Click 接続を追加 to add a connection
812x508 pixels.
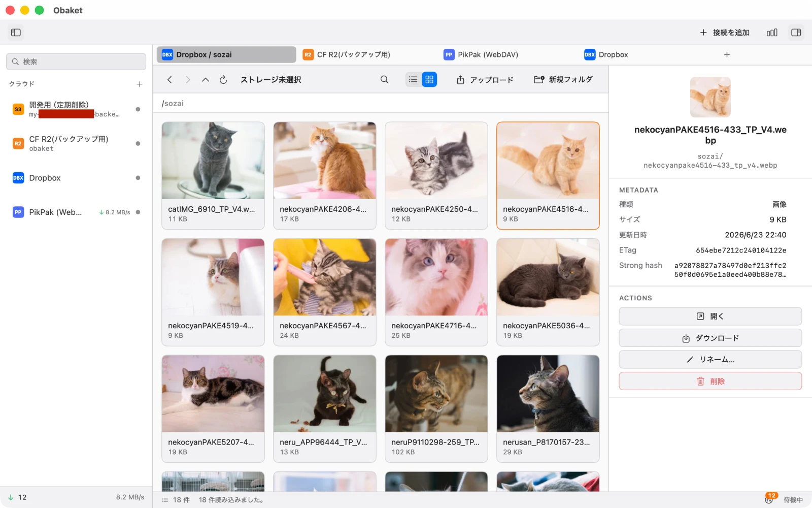(x=724, y=33)
